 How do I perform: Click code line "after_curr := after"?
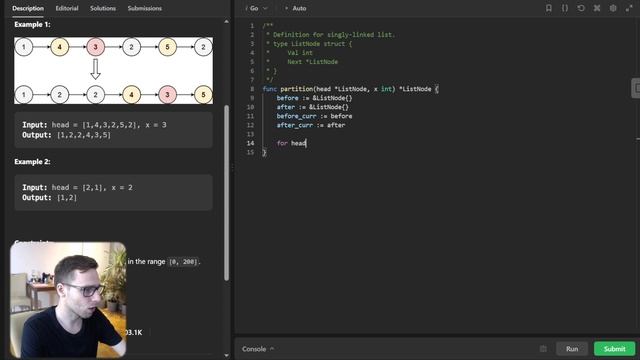coord(311,125)
